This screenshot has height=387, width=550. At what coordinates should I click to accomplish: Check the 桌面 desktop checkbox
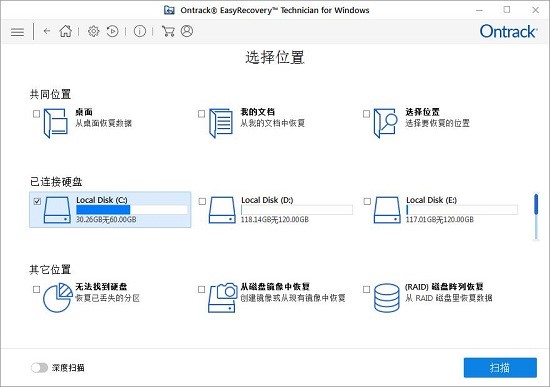coord(36,114)
